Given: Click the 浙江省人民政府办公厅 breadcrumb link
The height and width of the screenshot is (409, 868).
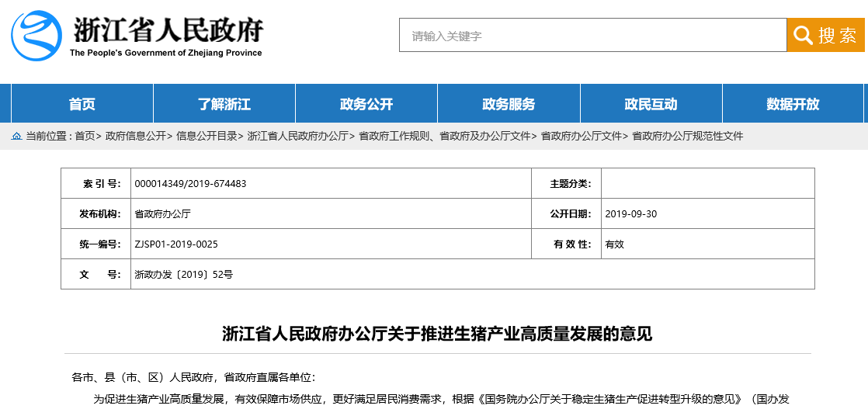Looking at the screenshot, I should (x=297, y=136).
